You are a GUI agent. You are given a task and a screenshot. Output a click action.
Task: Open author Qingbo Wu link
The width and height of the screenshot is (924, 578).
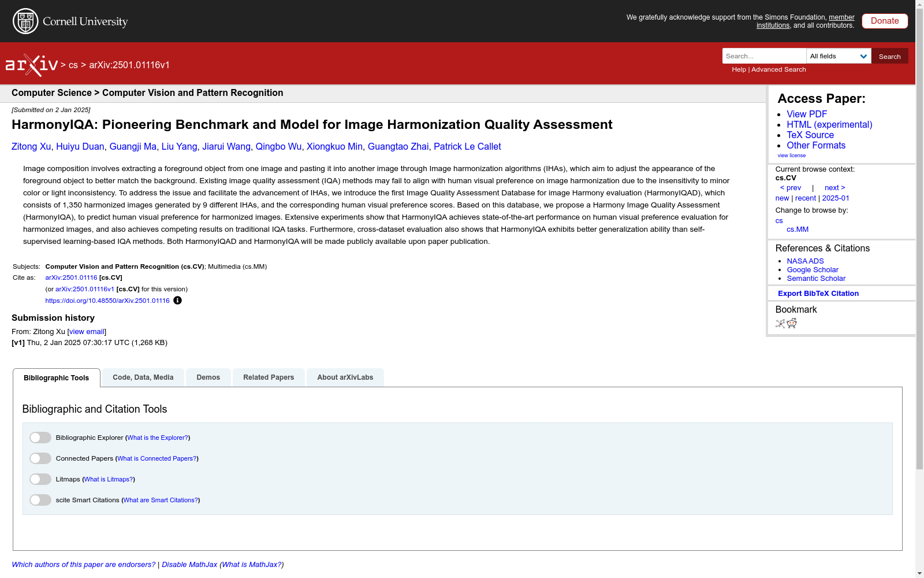click(279, 147)
